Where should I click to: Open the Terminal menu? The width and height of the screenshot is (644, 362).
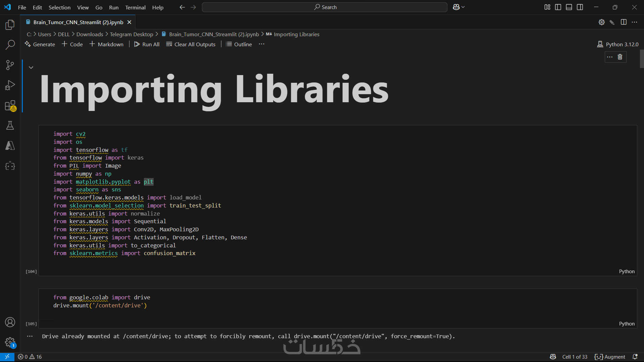click(x=135, y=7)
